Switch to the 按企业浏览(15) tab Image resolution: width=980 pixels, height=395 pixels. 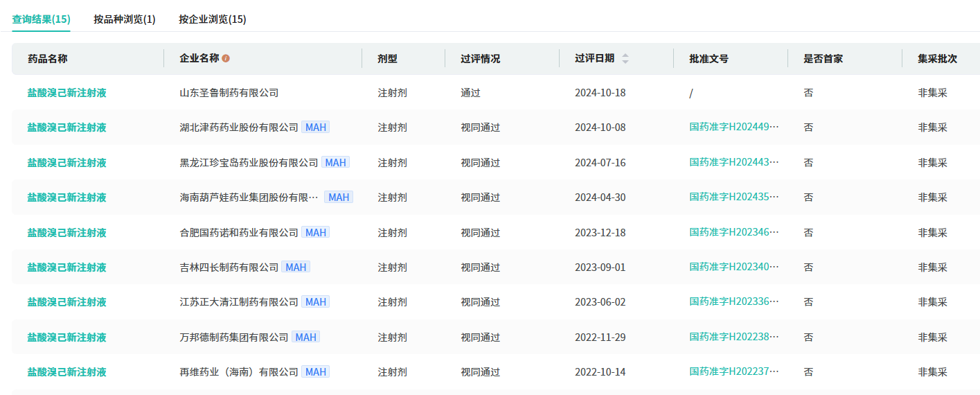(x=212, y=19)
